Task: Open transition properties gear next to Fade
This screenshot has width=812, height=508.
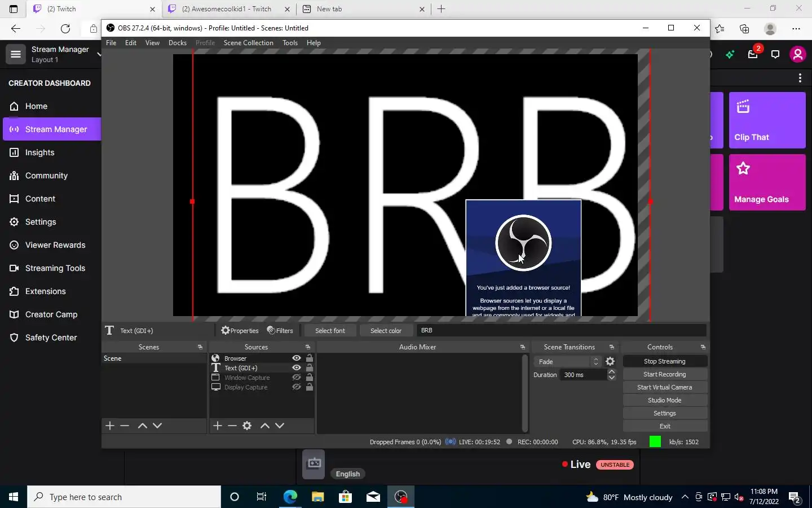Action: (x=610, y=361)
